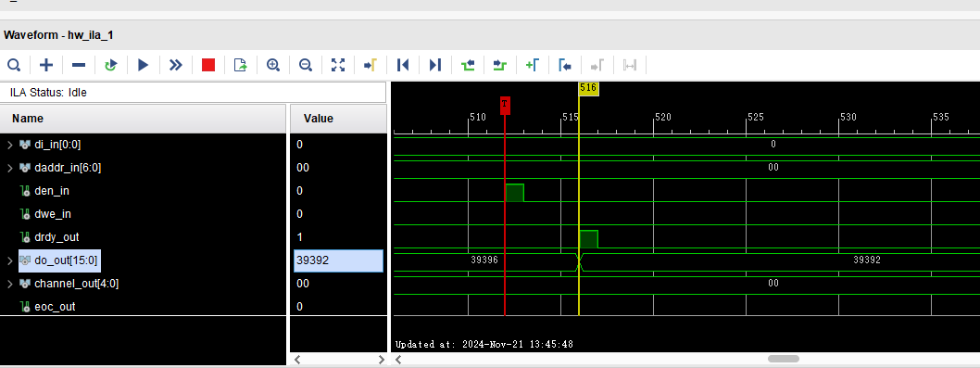Screen dimensions: 980x368
Task: Click the 39392 value cell
Action: coord(338,261)
